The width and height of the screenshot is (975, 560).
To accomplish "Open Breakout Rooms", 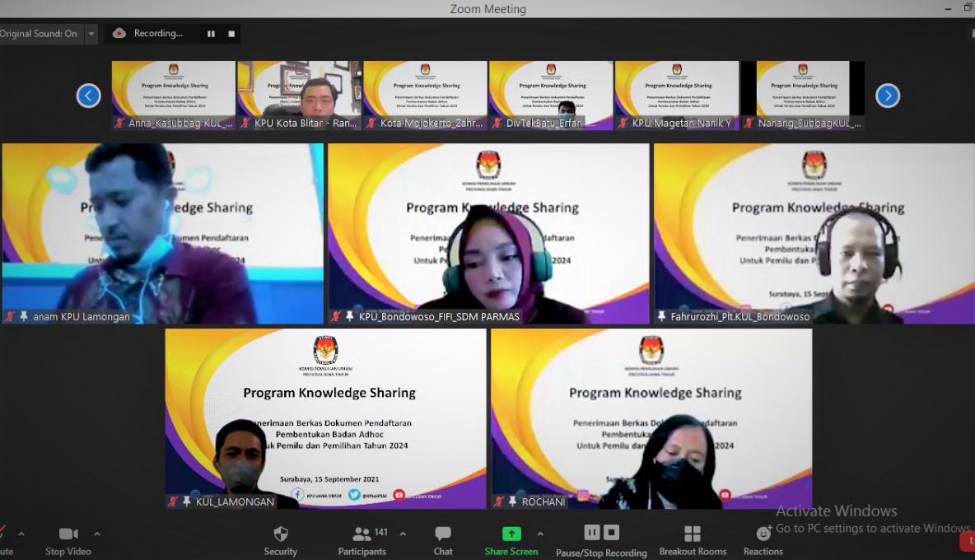I will coord(693,540).
